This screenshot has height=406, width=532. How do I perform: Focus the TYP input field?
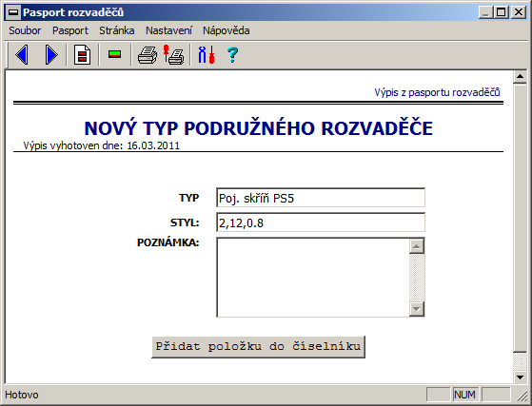321,198
